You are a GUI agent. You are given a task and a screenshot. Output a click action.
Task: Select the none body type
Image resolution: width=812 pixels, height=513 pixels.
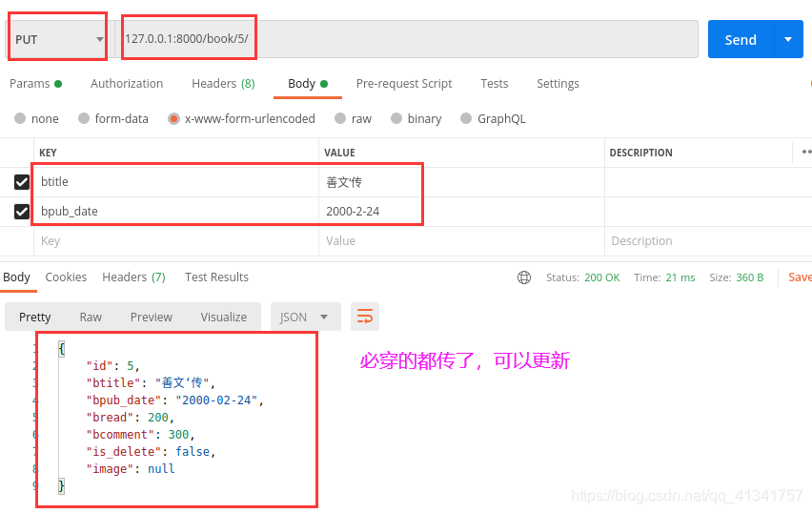[36, 118]
